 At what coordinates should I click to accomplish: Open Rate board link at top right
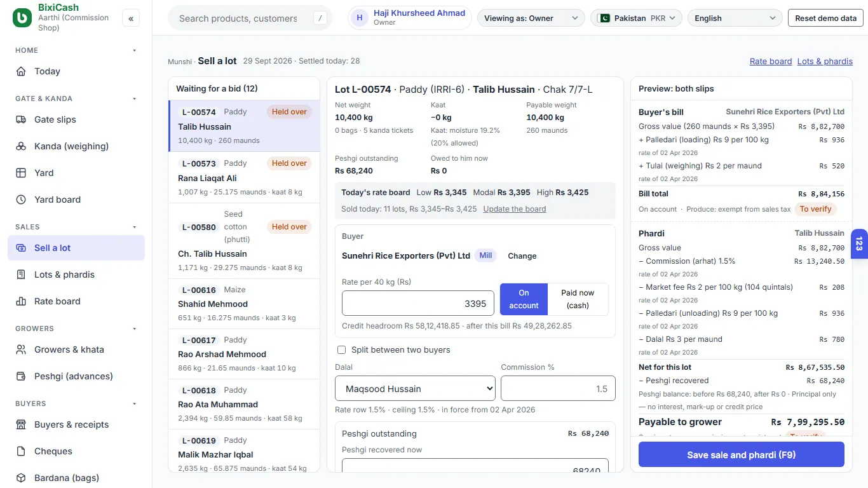(x=771, y=62)
